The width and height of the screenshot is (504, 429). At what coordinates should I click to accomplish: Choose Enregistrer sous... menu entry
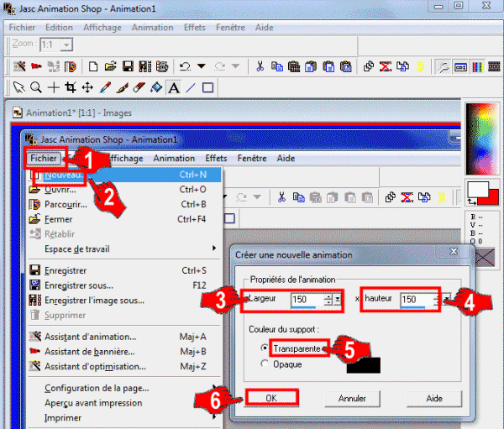[124, 285]
